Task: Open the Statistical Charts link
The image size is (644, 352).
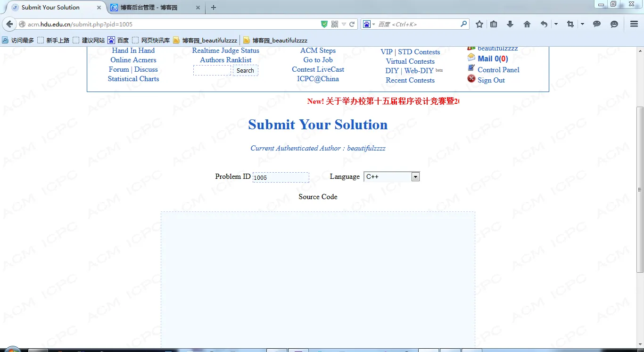Action: coord(133,79)
